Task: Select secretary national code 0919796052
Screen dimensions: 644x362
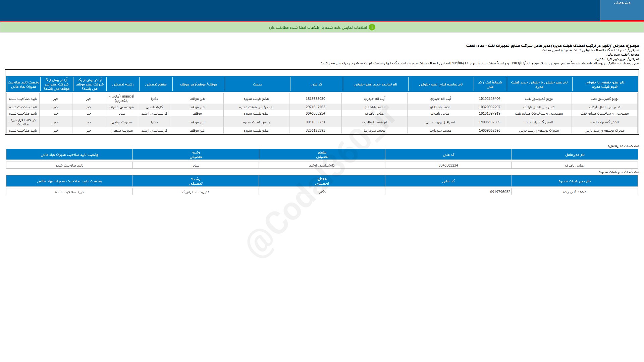Action: (500, 192)
